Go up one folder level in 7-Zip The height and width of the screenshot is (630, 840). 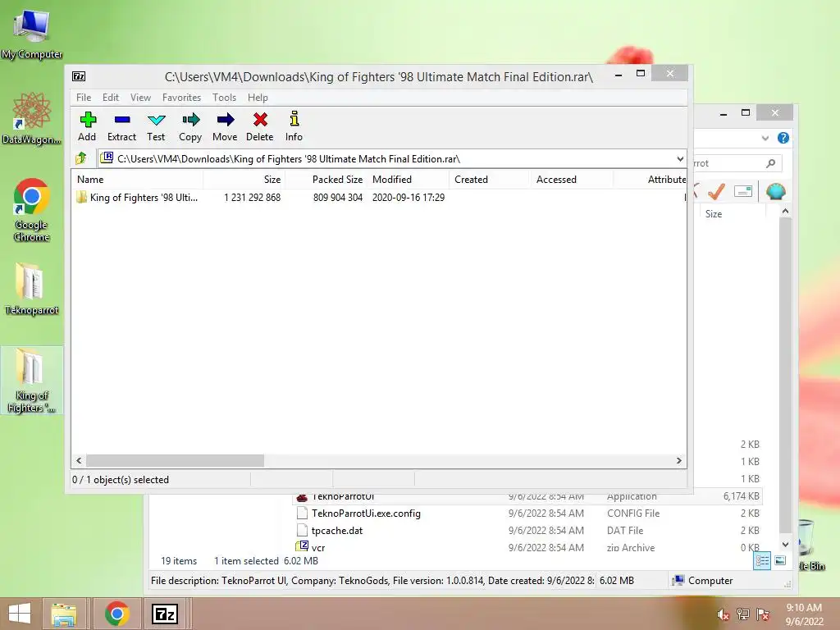tap(81, 158)
